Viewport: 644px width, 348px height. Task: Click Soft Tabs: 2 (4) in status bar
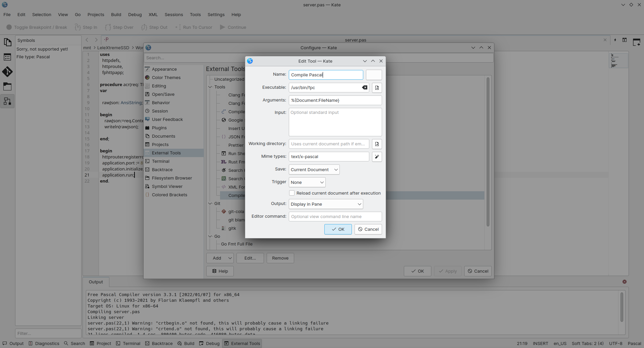[x=588, y=343]
